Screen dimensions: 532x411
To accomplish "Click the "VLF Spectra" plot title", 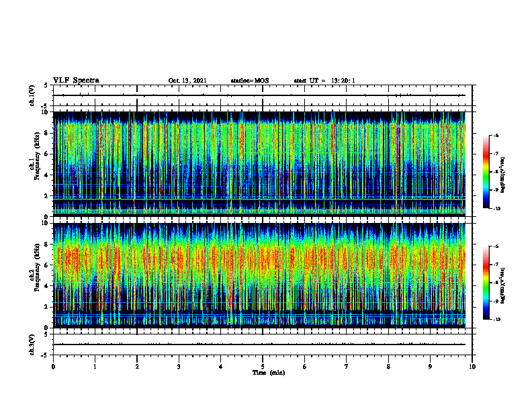I will point(76,81).
